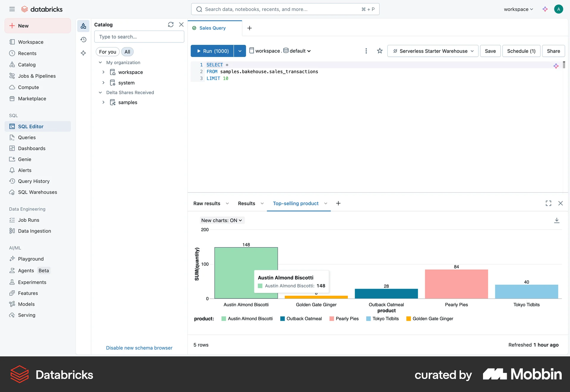Image resolution: width=570 pixels, height=392 pixels.
Task: Expand the Raw results to fullscreen
Action: (x=548, y=203)
